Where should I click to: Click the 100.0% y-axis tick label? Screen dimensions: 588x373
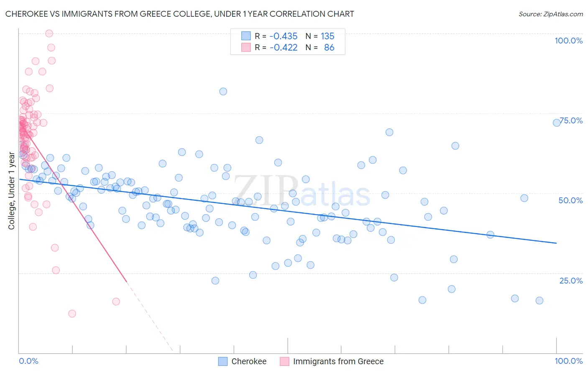coord(568,41)
